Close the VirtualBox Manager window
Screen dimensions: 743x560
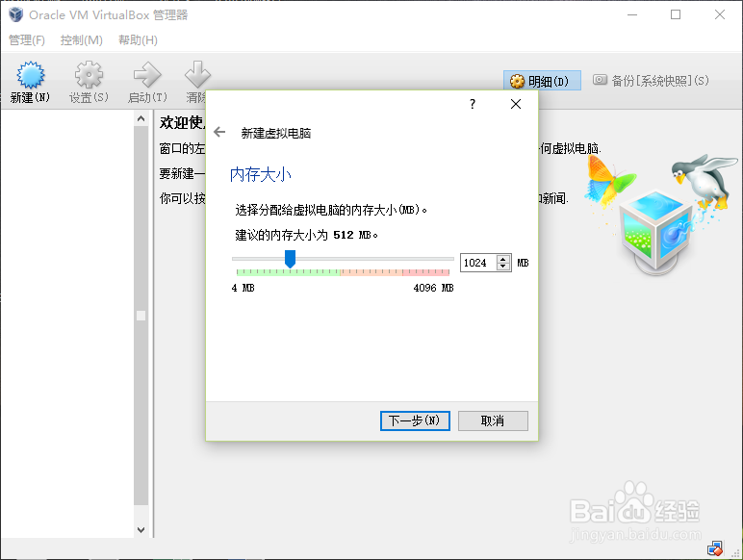720,14
